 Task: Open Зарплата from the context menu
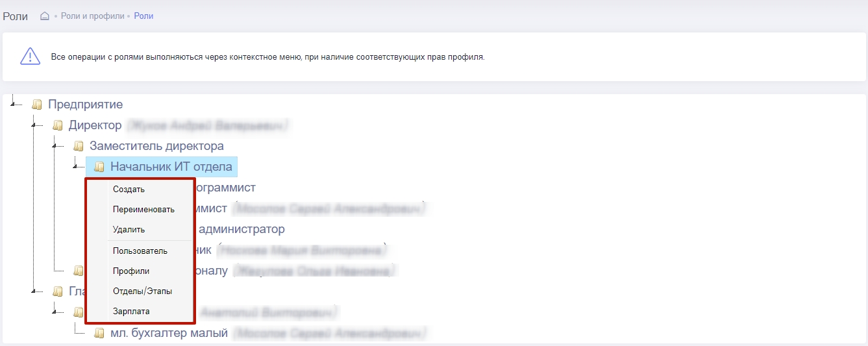(131, 312)
